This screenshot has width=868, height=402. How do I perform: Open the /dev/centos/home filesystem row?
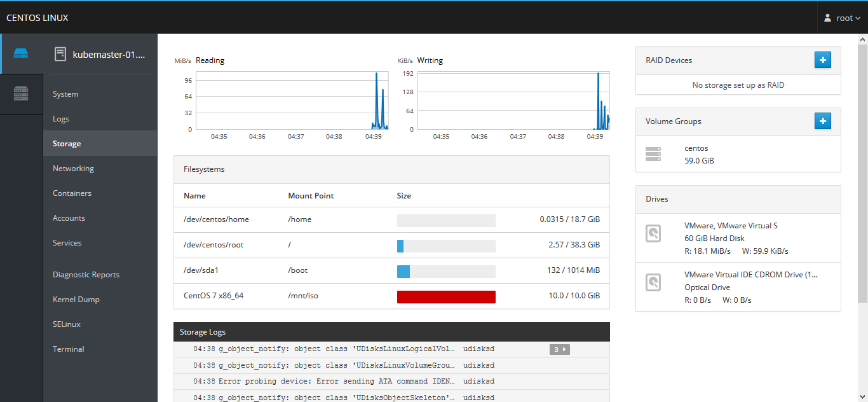pos(391,219)
